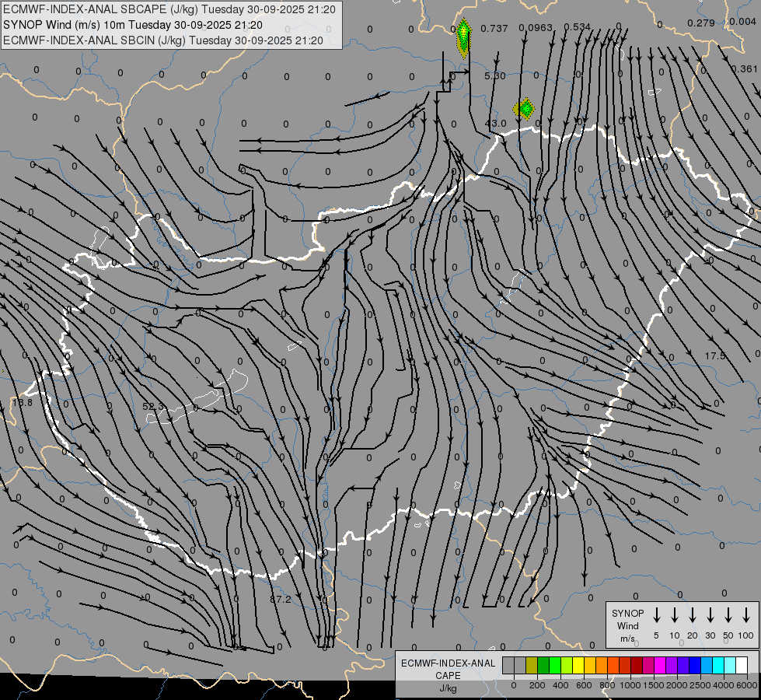Click the ECMWF-INDEX-ANAL CAPE legend title

coord(448,669)
